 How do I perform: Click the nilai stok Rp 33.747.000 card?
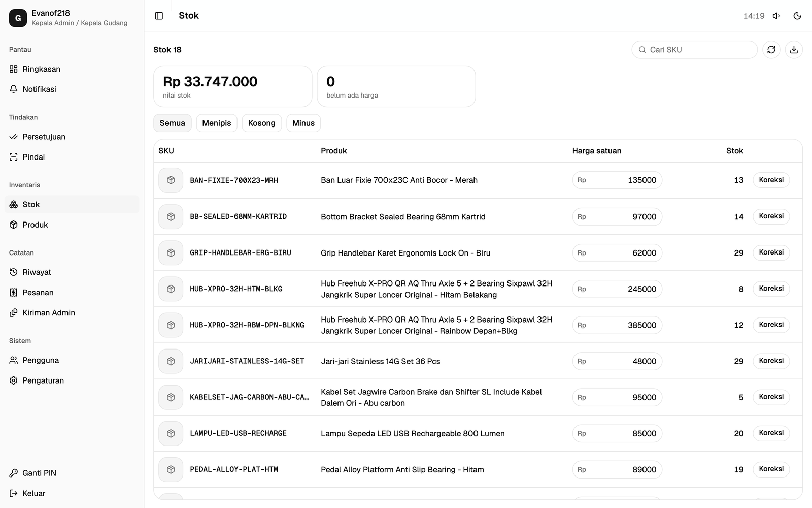[x=233, y=86]
